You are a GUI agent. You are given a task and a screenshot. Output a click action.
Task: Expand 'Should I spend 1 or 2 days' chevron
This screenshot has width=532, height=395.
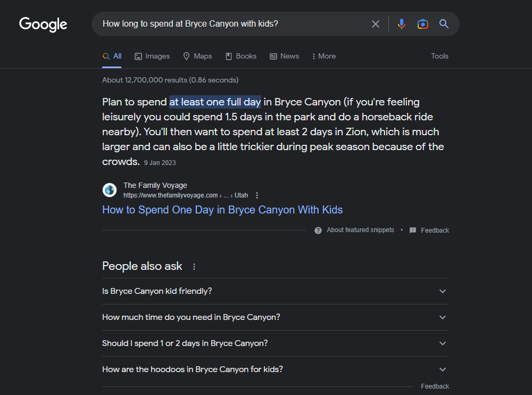[x=443, y=343]
